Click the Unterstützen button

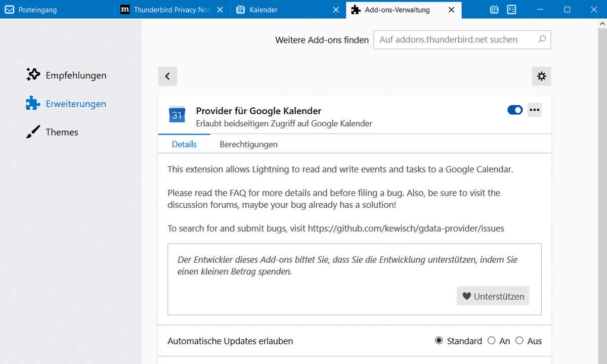point(493,296)
